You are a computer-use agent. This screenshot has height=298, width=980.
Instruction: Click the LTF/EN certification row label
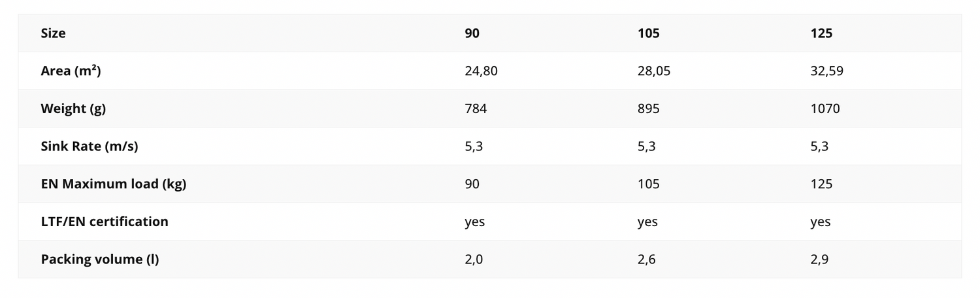[105, 222]
